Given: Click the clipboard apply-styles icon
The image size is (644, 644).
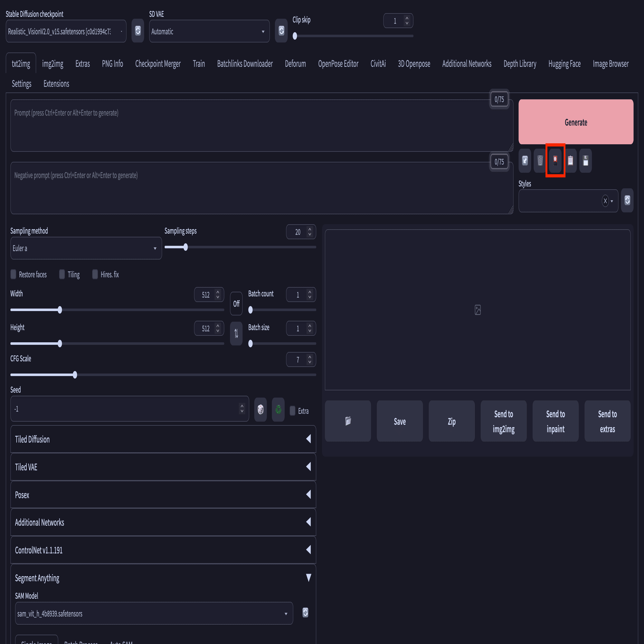Looking at the screenshot, I should click(570, 161).
